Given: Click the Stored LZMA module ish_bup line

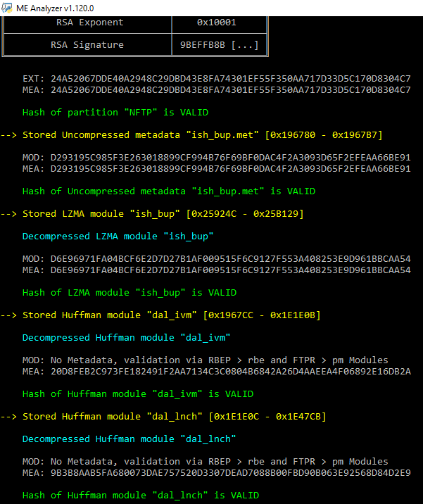Looking at the screenshot, I should 163,214.
